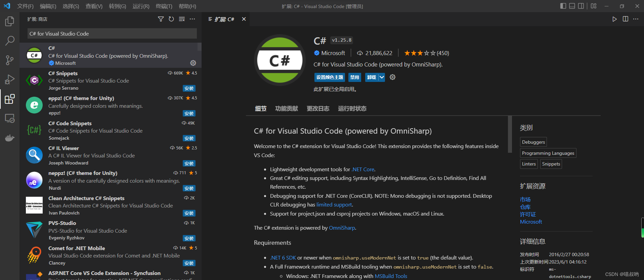Click the 卸载 button
The height and width of the screenshot is (280, 644).
372,77
